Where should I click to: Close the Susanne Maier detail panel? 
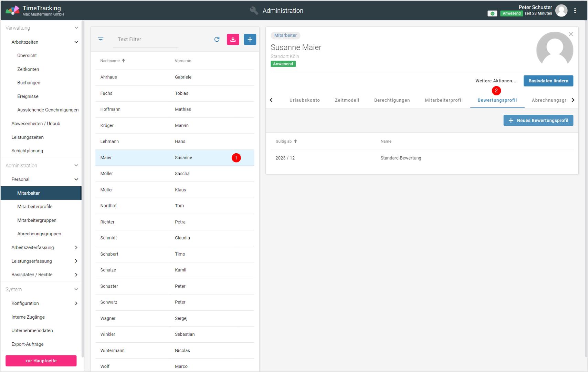click(571, 34)
